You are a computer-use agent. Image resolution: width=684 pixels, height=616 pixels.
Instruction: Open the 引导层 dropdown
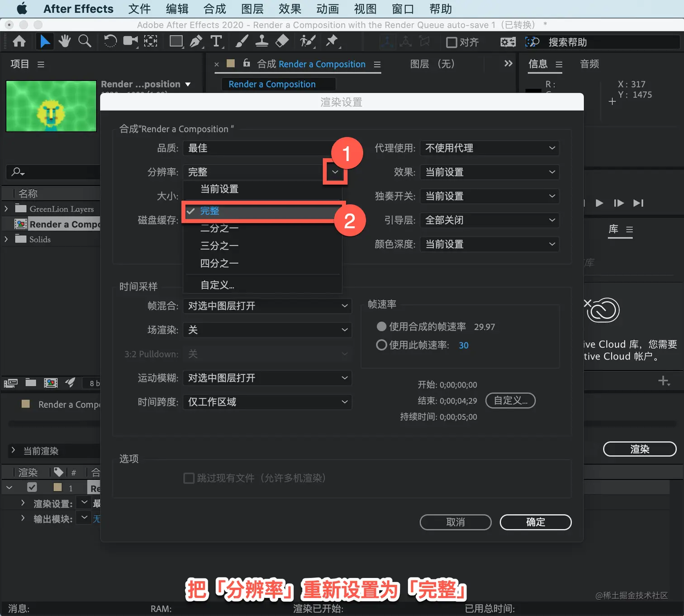(489, 220)
